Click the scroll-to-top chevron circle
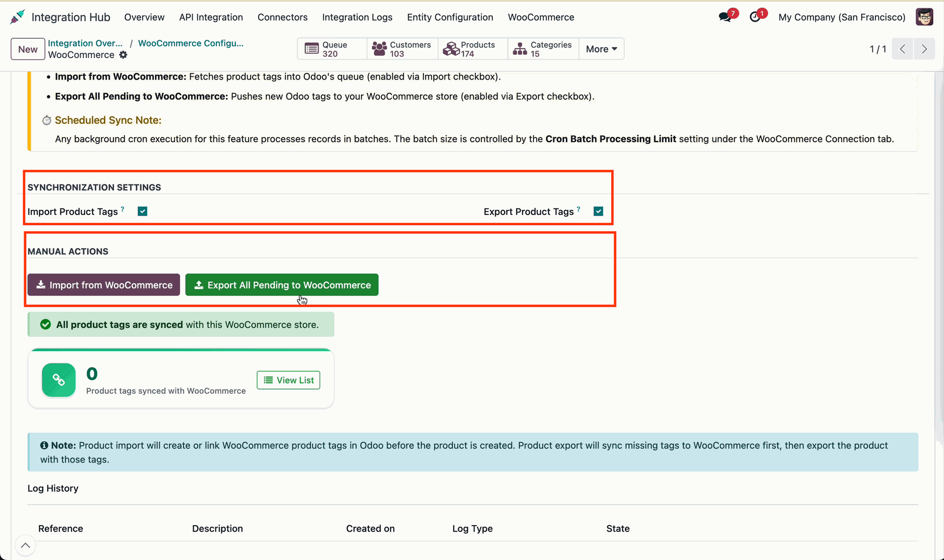Viewport: 944px width, 560px height. (x=26, y=545)
